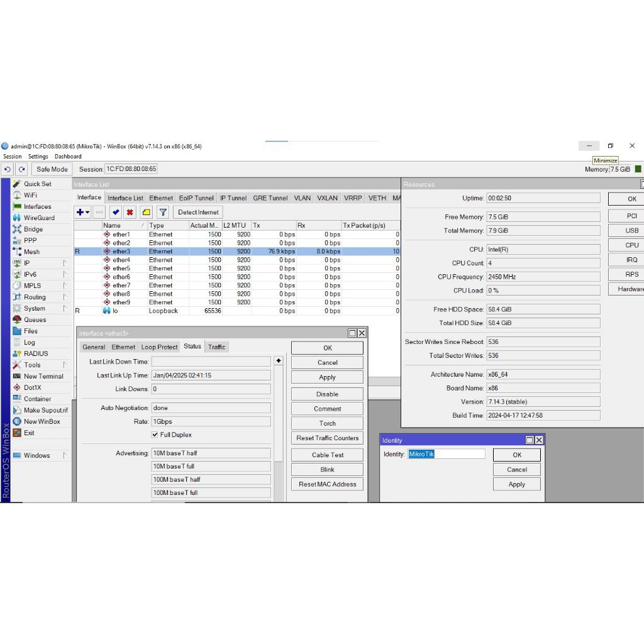Switch to General tab in ether3 dialog
644x644 pixels.
pos(94,347)
